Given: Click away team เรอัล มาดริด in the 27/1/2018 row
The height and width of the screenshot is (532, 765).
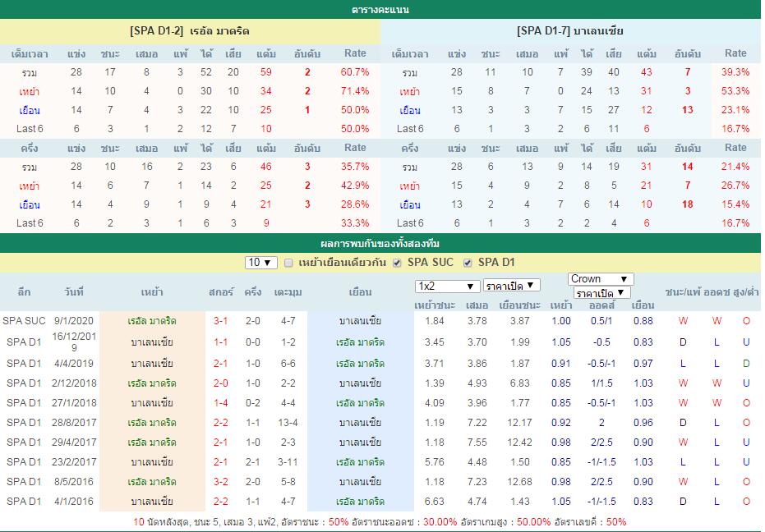Looking at the screenshot, I should pos(360,403).
